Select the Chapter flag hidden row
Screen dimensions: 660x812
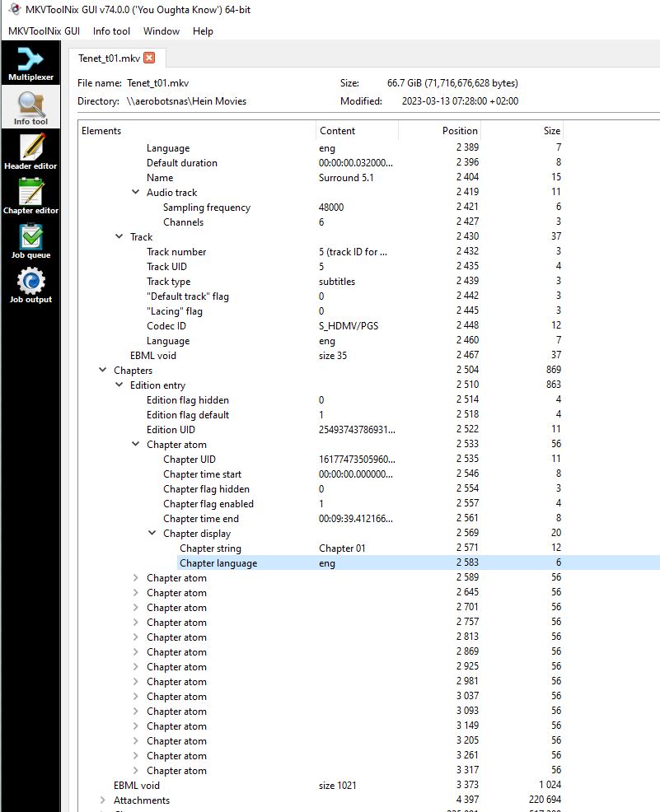pos(369,489)
